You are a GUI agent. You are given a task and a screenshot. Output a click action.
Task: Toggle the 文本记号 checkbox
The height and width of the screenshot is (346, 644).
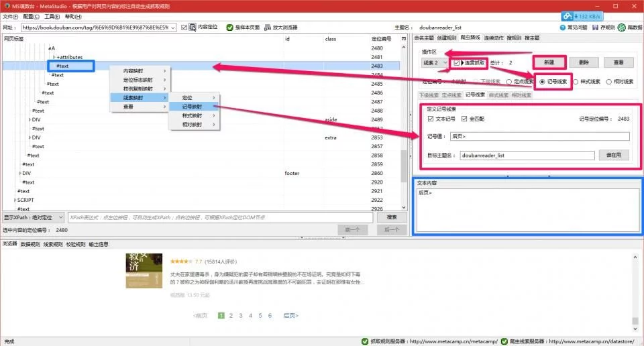431,119
